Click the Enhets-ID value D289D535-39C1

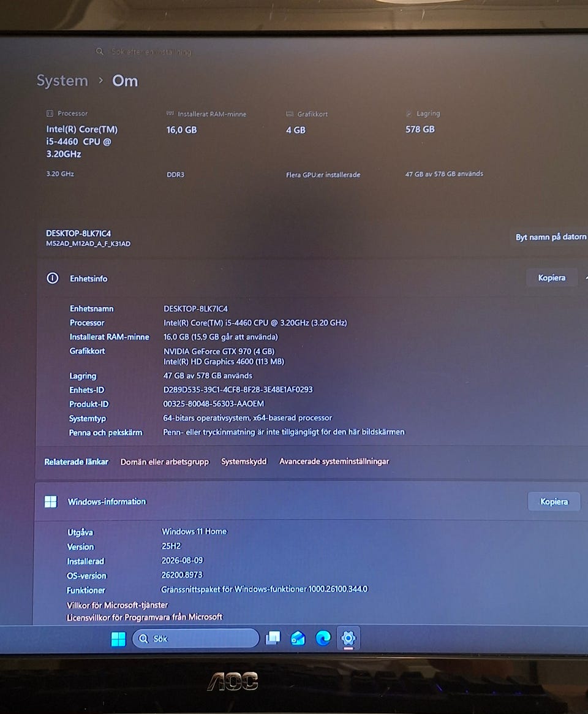238,390
